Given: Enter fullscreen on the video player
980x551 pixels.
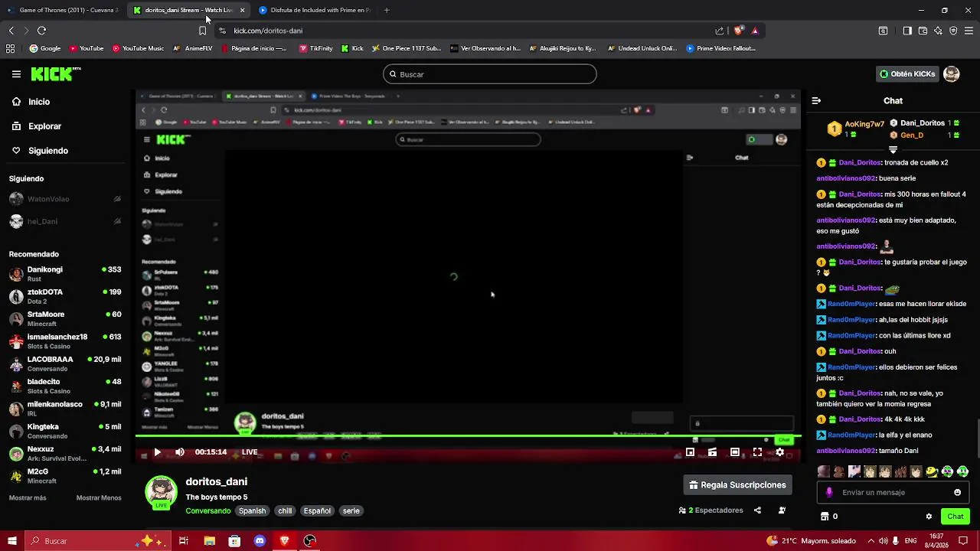Looking at the screenshot, I should click(757, 452).
